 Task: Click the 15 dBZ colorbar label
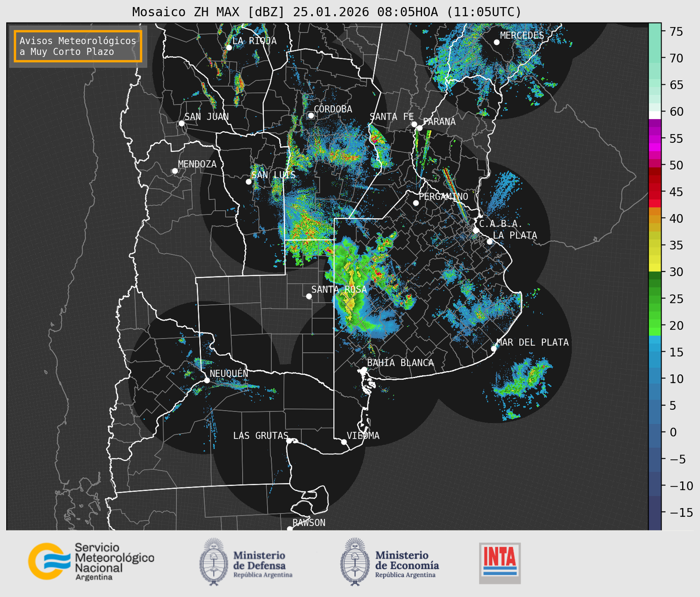pos(676,352)
